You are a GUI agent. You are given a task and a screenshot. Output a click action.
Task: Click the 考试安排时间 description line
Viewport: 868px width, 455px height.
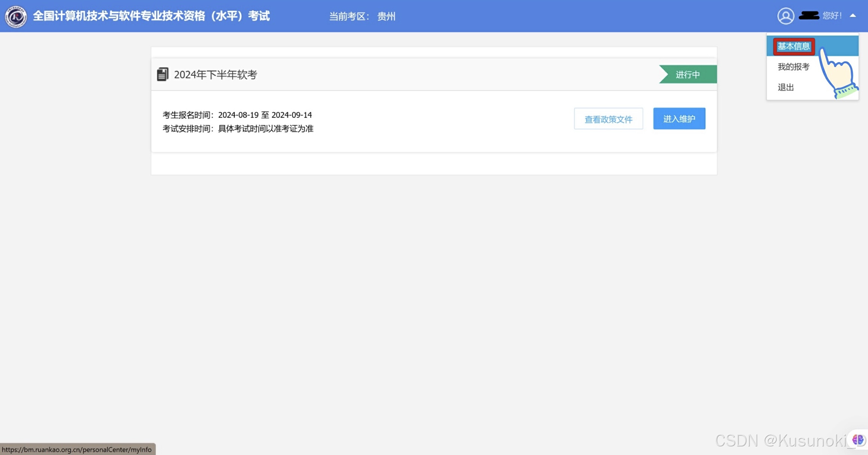coord(238,129)
